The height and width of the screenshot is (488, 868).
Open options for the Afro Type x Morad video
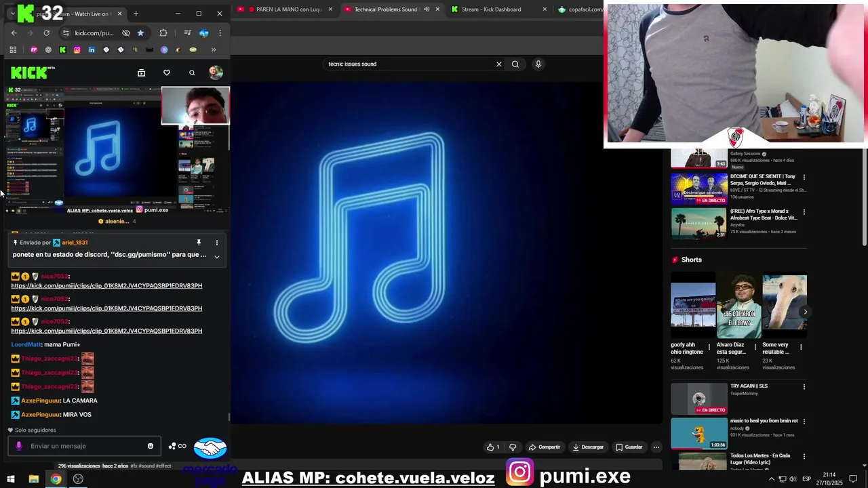[804, 212]
